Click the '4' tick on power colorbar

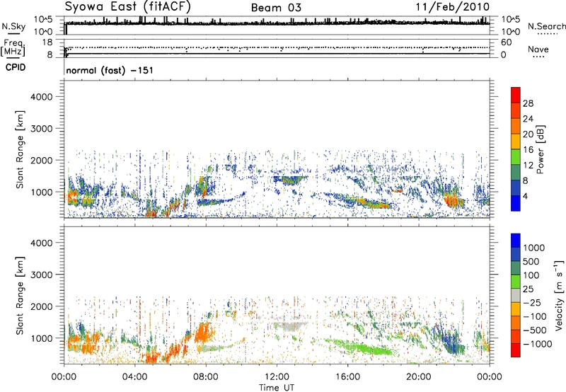coord(525,197)
